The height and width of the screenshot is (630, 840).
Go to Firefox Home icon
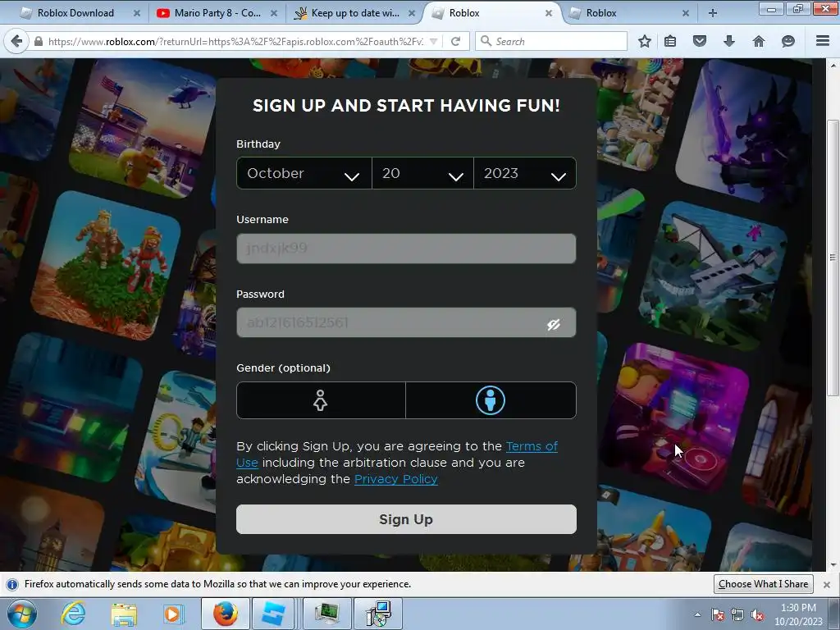[x=759, y=41]
